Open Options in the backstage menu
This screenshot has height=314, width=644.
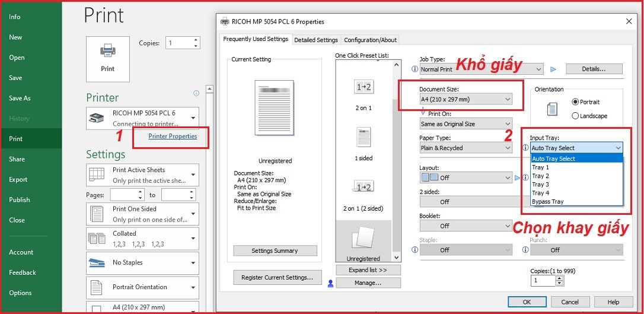coord(20,293)
